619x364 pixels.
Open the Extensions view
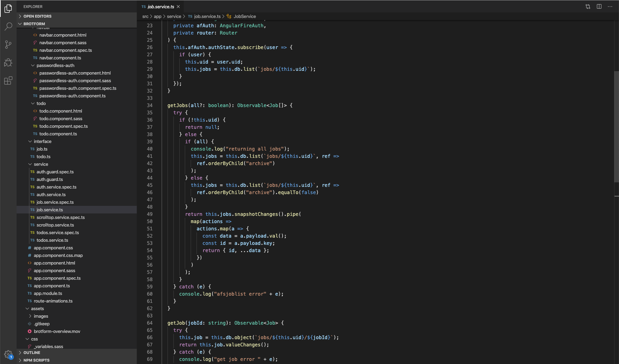8,80
